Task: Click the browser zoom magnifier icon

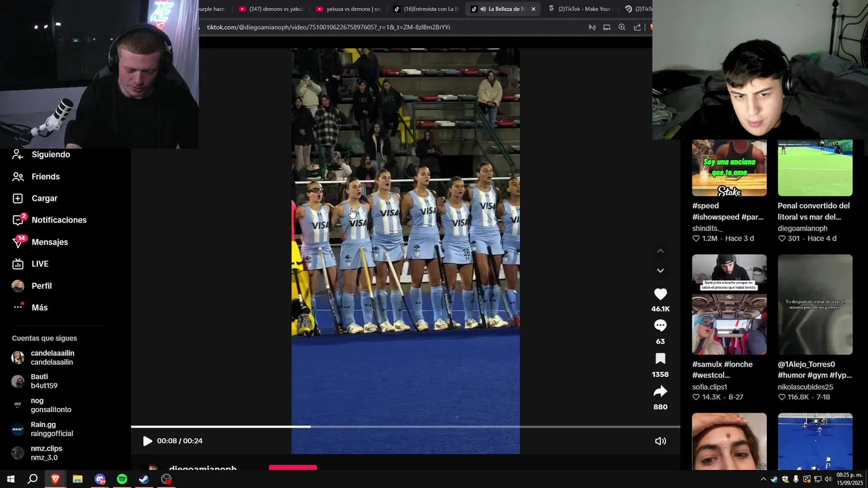Action: tap(622, 27)
